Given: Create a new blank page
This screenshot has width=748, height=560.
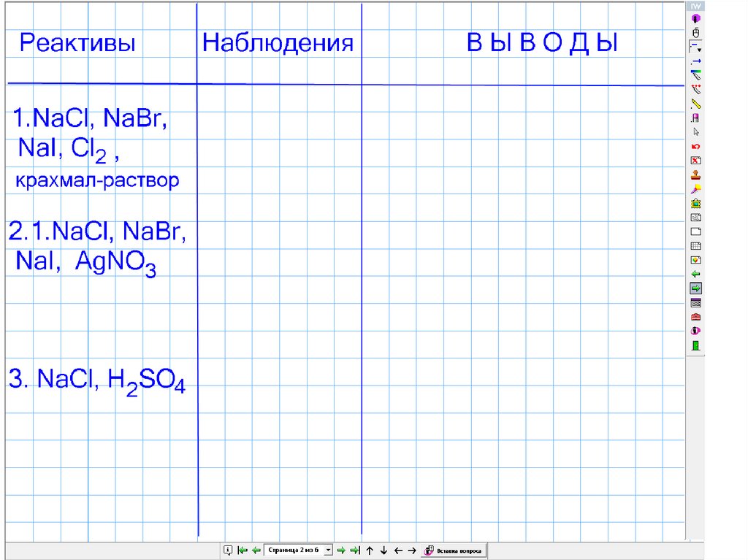Looking at the screenshot, I should (695, 232).
